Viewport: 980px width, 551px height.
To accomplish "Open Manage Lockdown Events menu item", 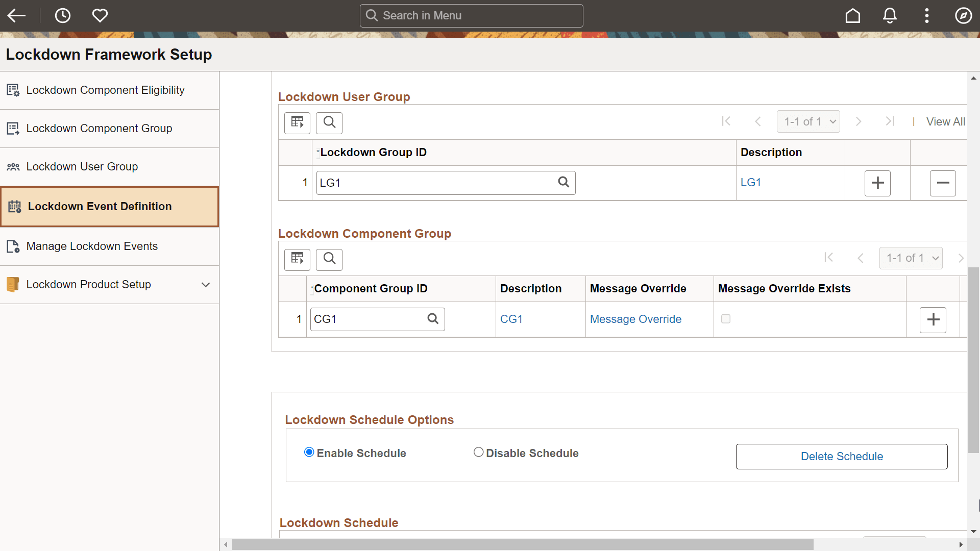I will click(x=92, y=246).
